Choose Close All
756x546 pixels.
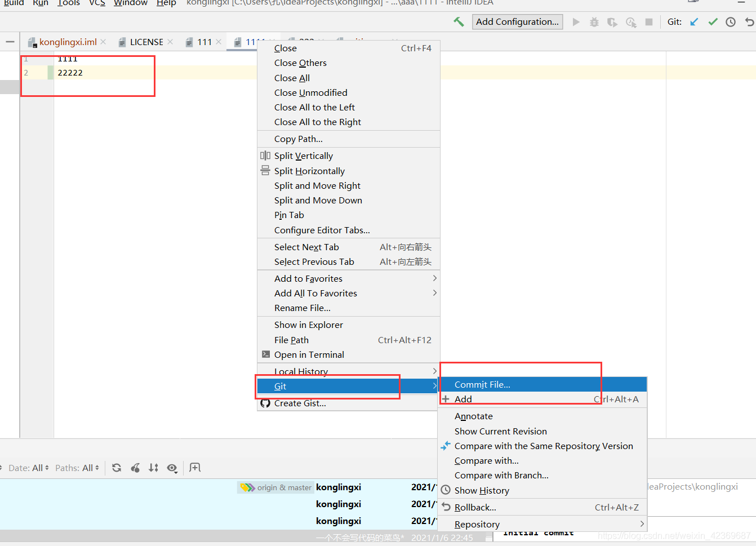click(x=348, y=78)
